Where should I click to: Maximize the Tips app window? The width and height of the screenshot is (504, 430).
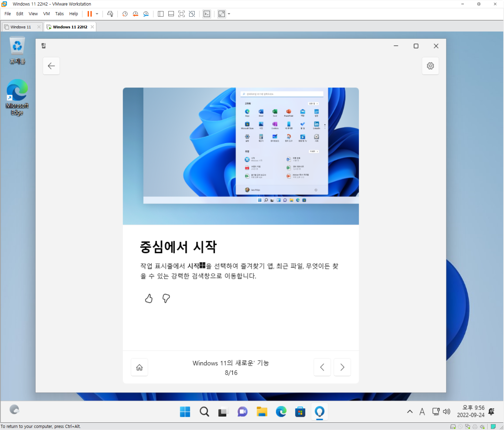[416, 46]
